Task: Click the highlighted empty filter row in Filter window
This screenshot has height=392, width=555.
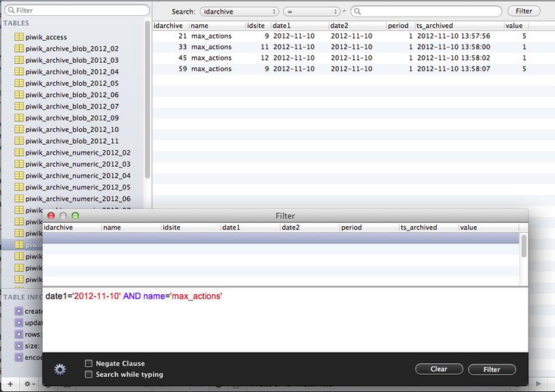Action: pyautogui.click(x=281, y=238)
